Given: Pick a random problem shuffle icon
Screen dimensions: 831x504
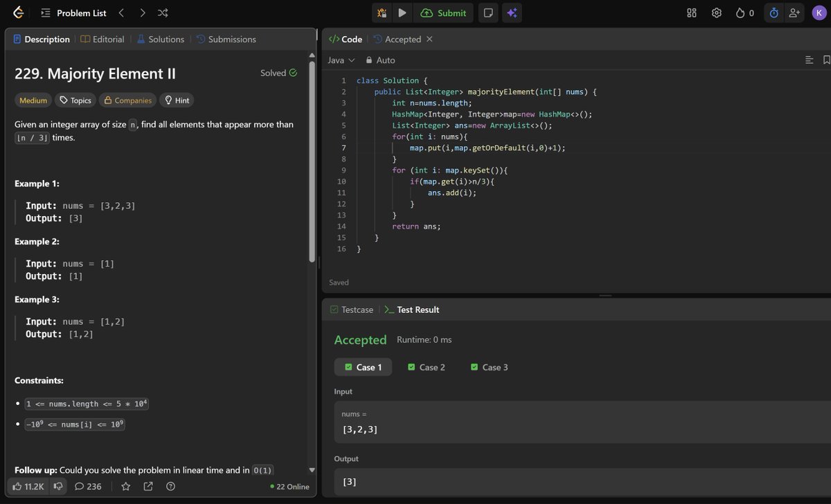Looking at the screenshot, I should 163,12.
